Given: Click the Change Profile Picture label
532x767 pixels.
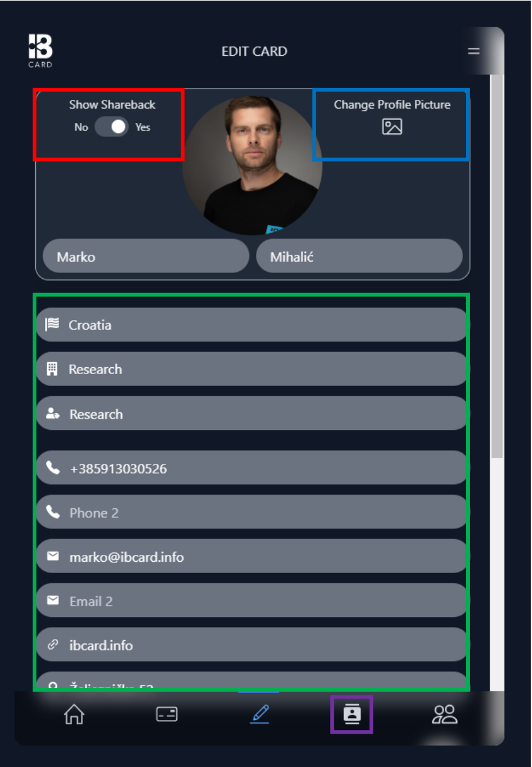Looking at the screenshot, I should pos(392,105).
